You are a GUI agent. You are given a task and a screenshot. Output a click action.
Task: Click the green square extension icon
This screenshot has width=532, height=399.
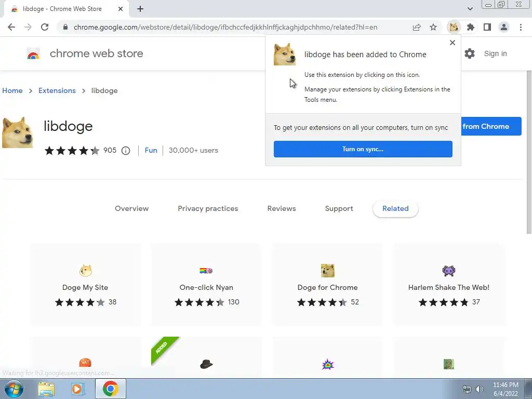[x=449, y=364]
